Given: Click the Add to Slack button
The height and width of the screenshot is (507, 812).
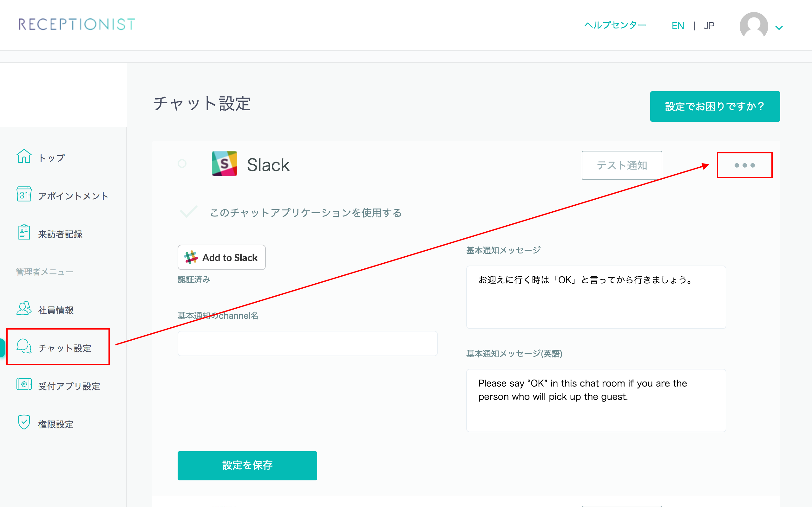Looking at the screenshot, I should [x=221, y=258].
